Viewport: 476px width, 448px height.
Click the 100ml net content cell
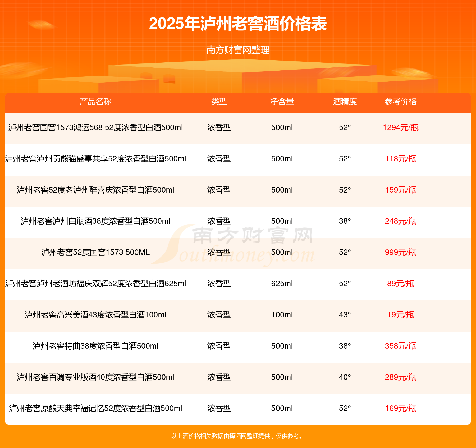pos(282,315)
